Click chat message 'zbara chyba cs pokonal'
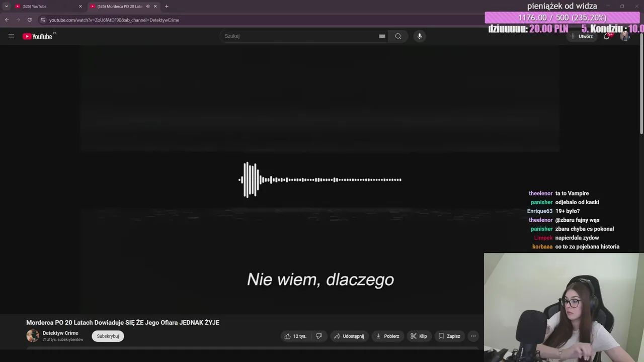644x362 pixels. point(585,229)
